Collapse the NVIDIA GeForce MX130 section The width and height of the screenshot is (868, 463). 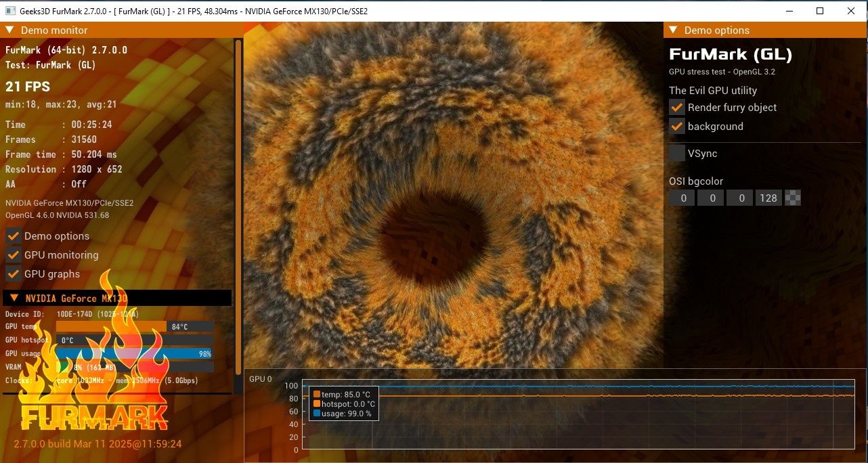pos(14,298)
